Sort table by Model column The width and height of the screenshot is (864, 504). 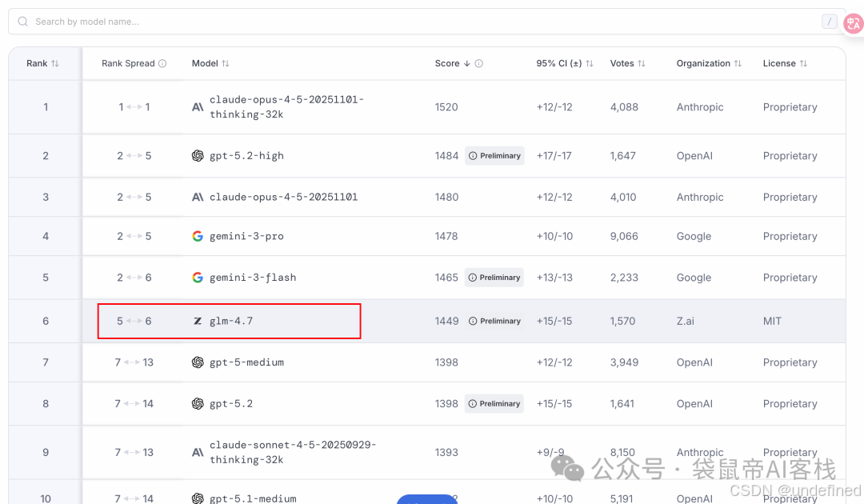tap(210, 63)
